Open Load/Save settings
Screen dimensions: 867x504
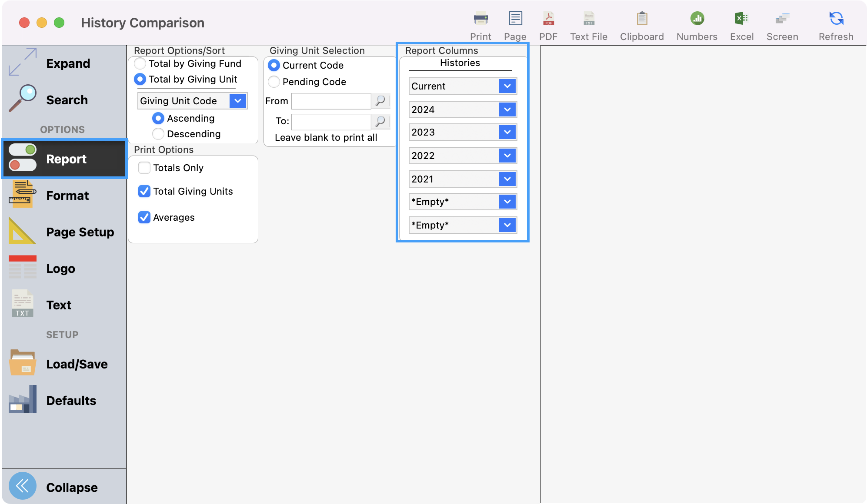77,364
